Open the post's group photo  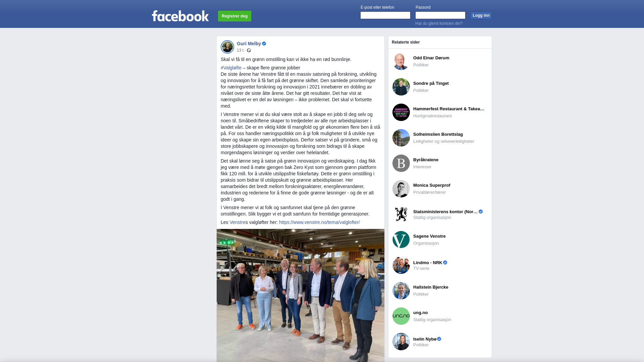point(301,295)
